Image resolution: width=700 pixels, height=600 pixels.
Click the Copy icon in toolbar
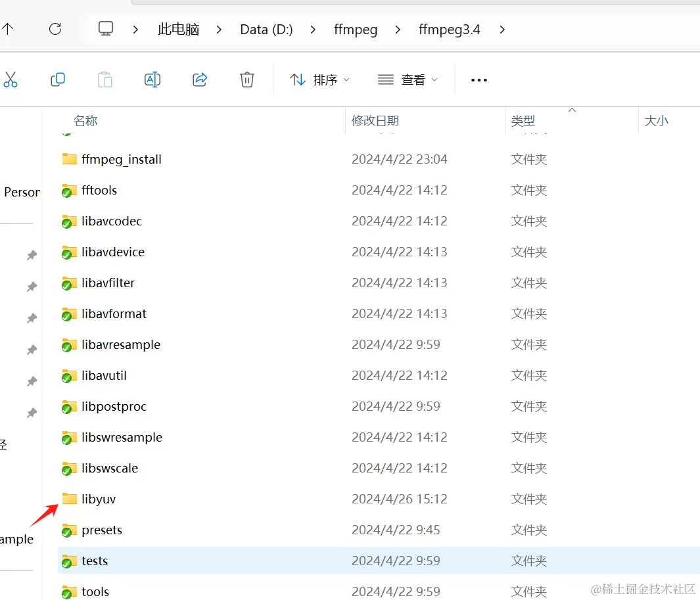tap(58, 80)
